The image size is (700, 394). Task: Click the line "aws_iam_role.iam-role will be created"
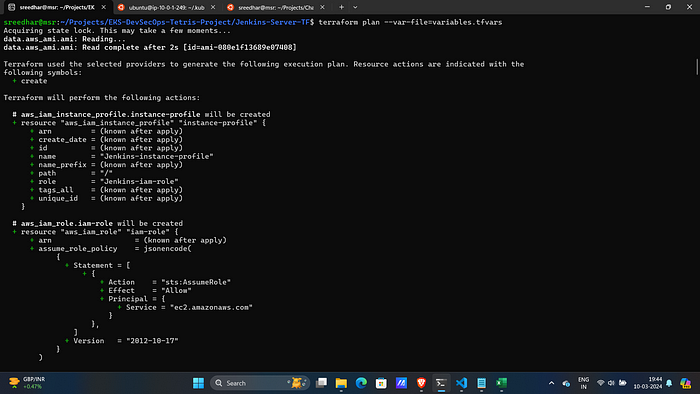pos(98,224)
